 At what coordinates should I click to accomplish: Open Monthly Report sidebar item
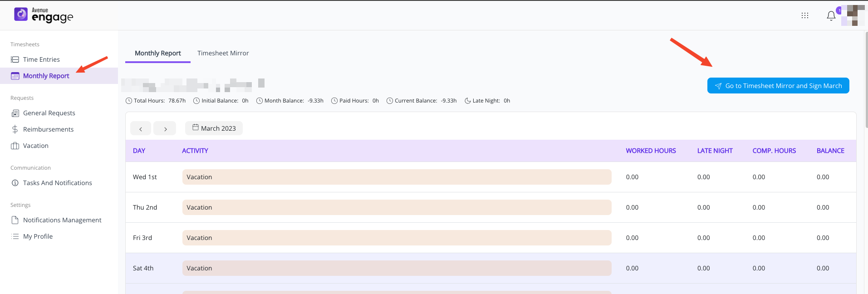[x=59, y=76]
